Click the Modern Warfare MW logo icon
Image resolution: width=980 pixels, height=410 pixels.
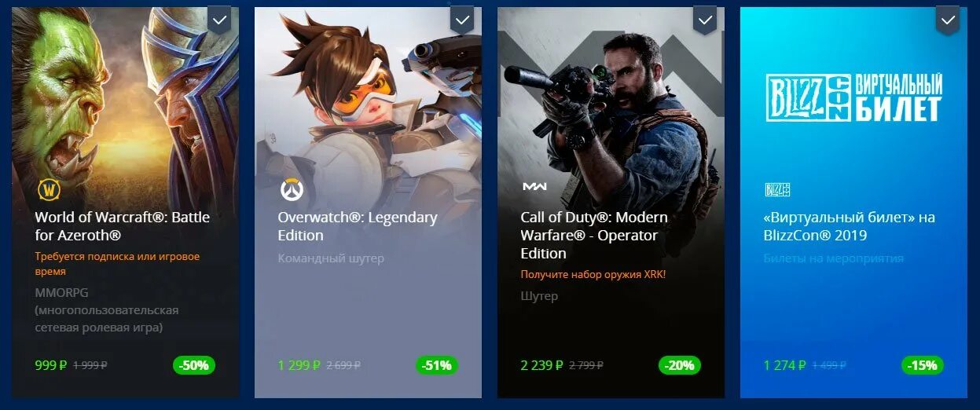534,186
